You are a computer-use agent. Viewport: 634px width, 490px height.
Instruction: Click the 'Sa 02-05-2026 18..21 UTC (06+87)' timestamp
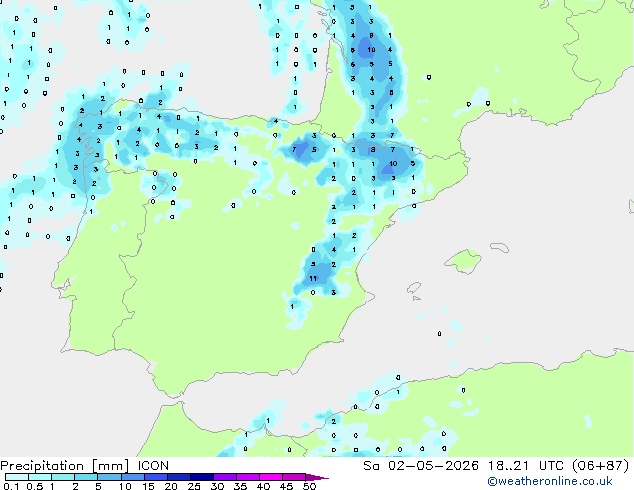click(x=496, y=466)
